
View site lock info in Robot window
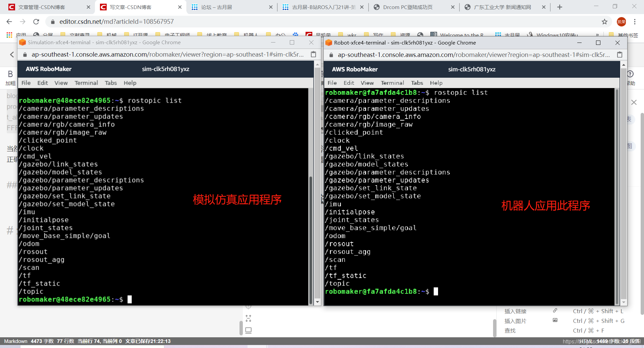pyautogui.click(x=331, y=55)
